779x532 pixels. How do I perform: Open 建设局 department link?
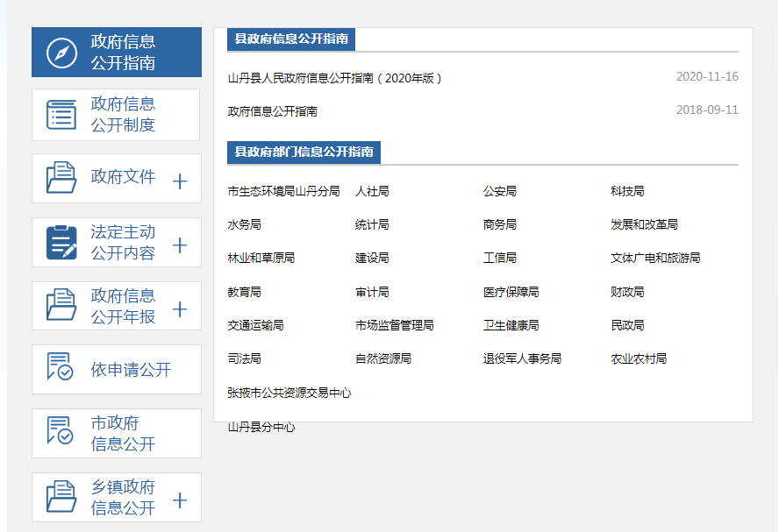point(372,258)
